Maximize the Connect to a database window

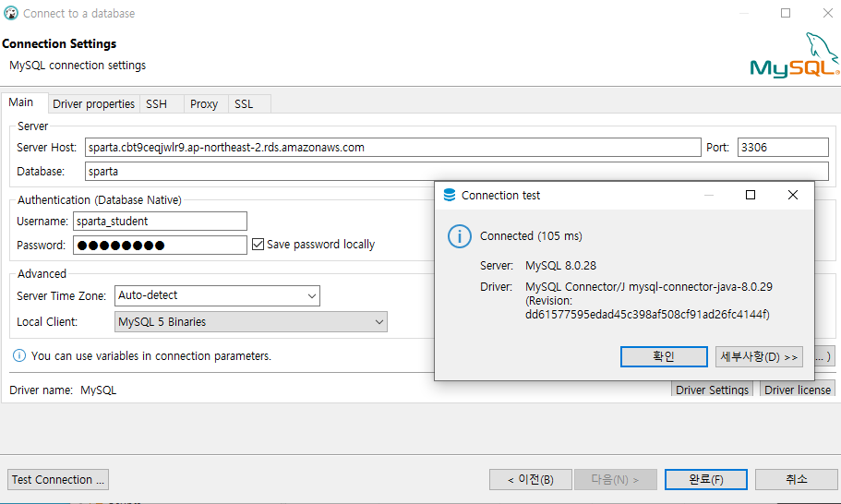pos(786,13)
